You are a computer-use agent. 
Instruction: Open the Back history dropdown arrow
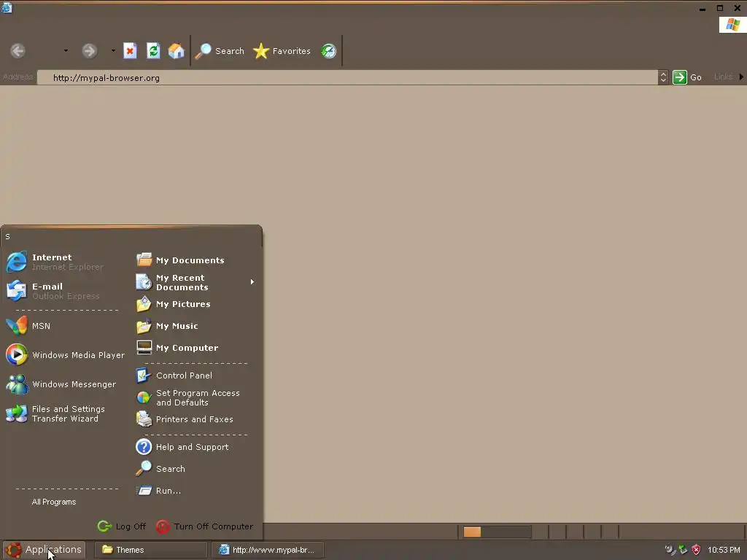[x=66, y=50]
